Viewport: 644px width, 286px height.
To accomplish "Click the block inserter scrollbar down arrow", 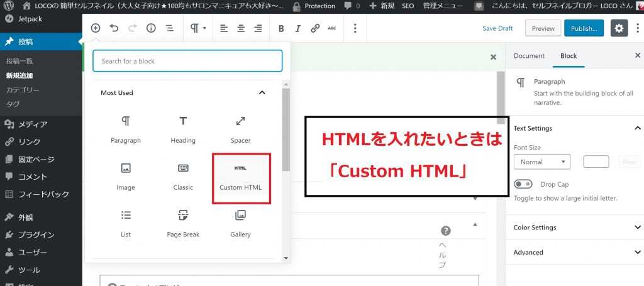I will pyautogui.click(x=286, y=258).
